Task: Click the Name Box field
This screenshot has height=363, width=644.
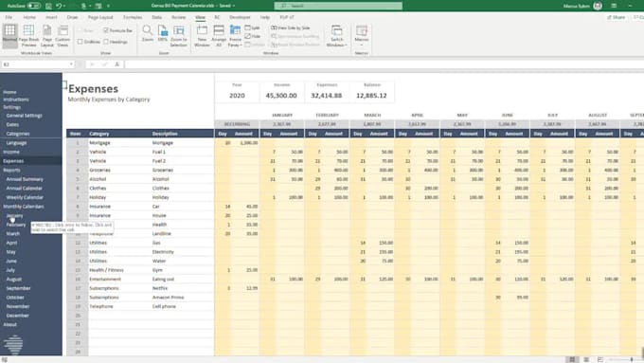Action: pos(35,64)
